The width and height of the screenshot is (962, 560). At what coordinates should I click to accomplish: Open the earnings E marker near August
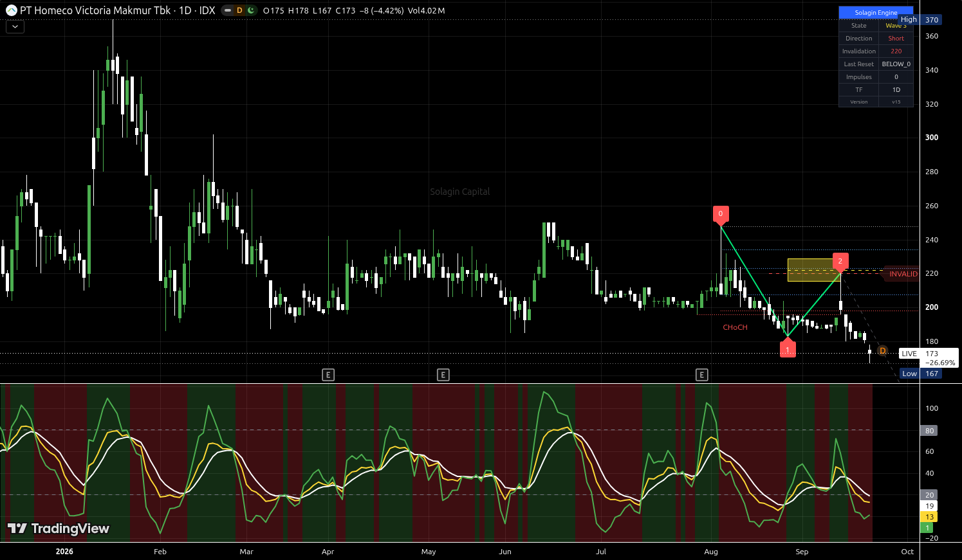click(x=701, y=375)
